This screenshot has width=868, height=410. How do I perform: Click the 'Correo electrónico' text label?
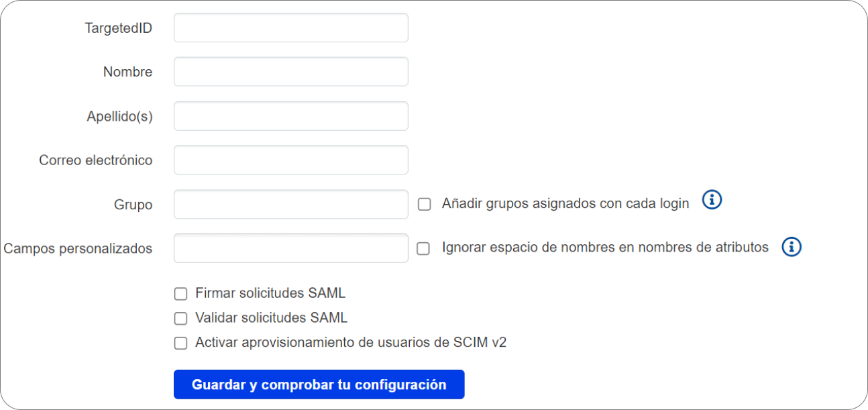pyautogui.click(x=95, y=160)
